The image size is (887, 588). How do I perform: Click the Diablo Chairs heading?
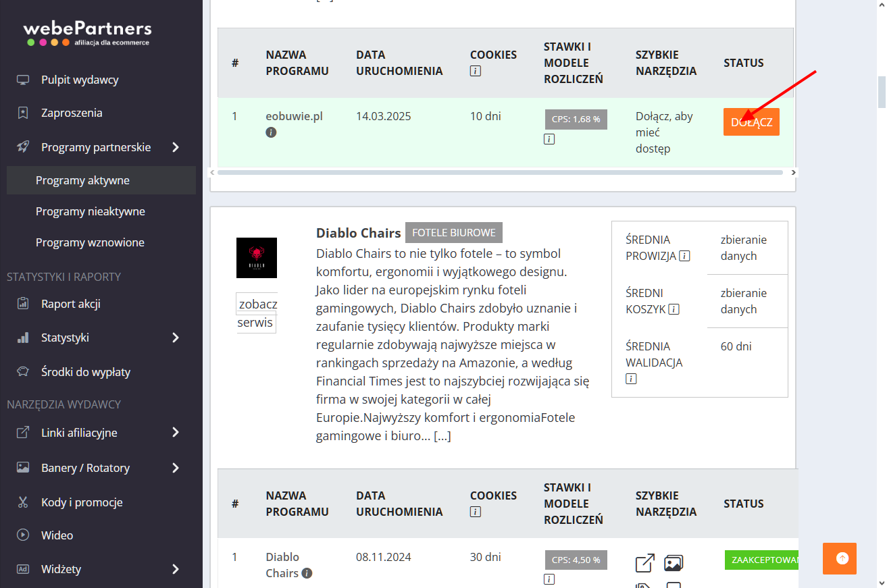click(359, 233)
